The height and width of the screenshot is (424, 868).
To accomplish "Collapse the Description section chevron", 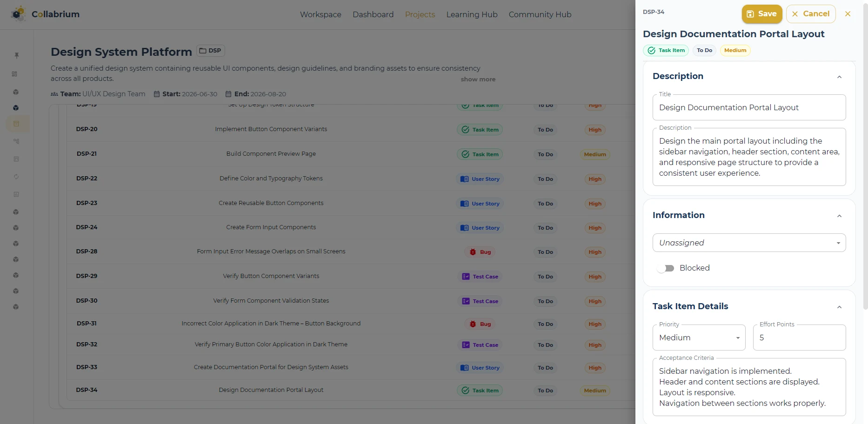I will click(839, 77).
